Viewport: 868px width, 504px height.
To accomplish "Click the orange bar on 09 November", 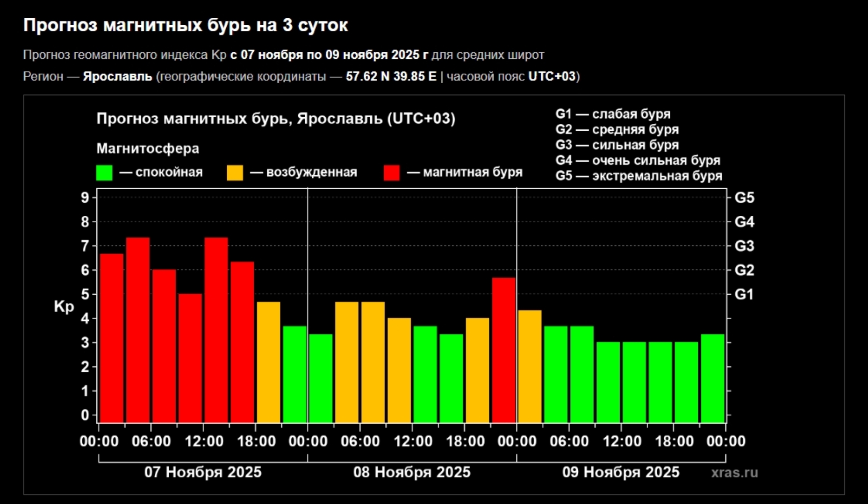I will (530, 366).
